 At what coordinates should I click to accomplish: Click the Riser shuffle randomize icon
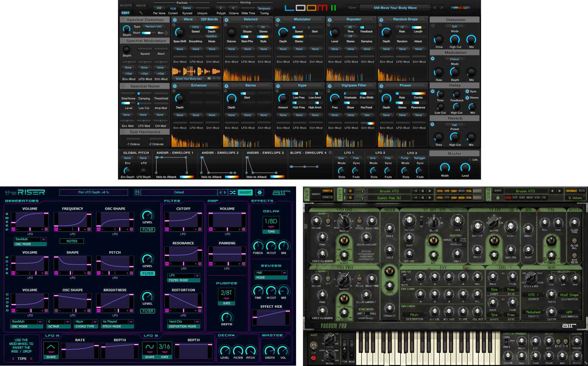pyautogui.click(x=233, y=192)
